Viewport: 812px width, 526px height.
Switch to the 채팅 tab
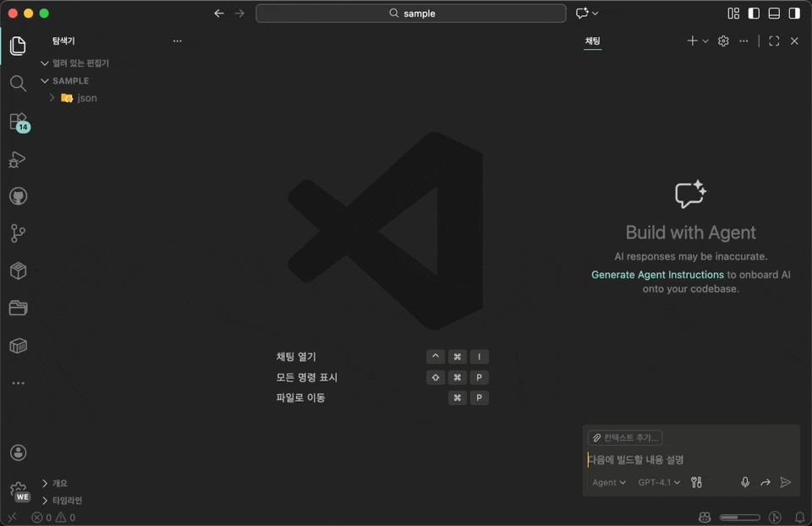pyautogui.click(x=593, y=41)
